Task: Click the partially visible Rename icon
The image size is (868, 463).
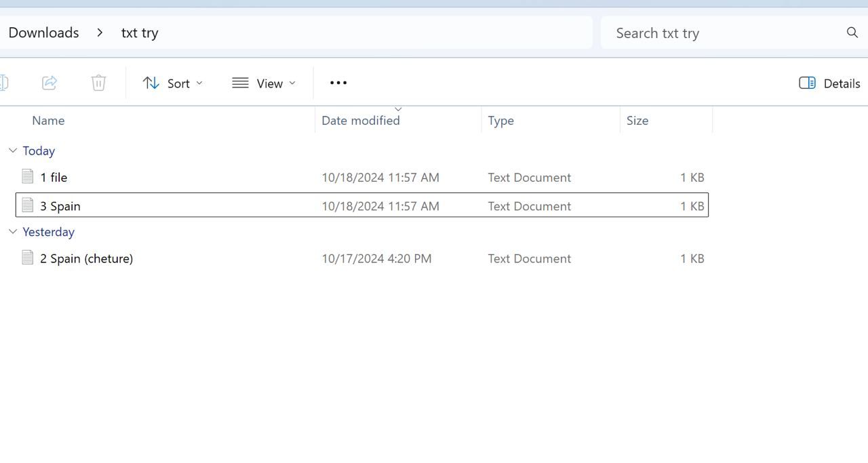Action: click(4, 83)
